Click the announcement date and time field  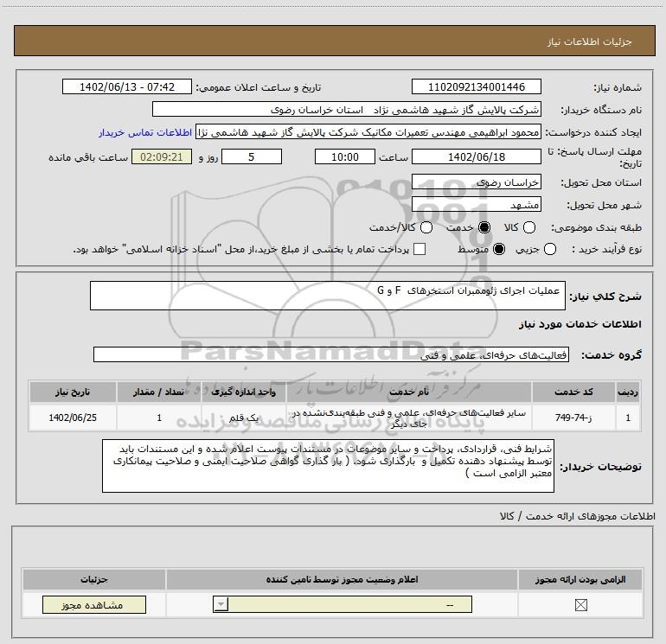click(127, 86)
